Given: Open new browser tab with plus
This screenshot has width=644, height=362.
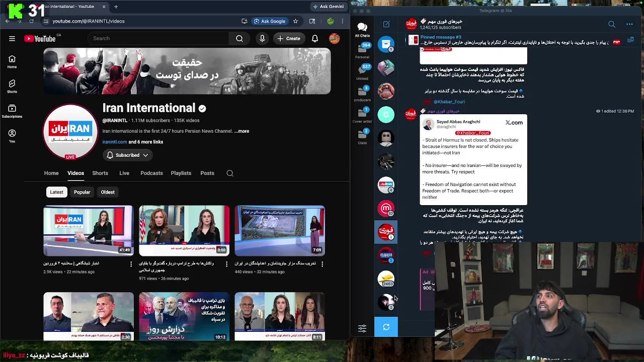Looking at the screenshot, I should [x=116, y=7].
